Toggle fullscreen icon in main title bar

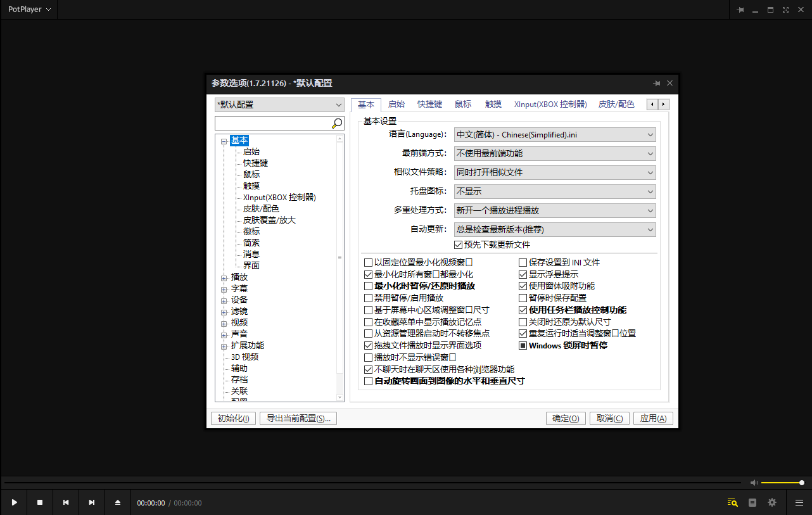pos(786,10)
